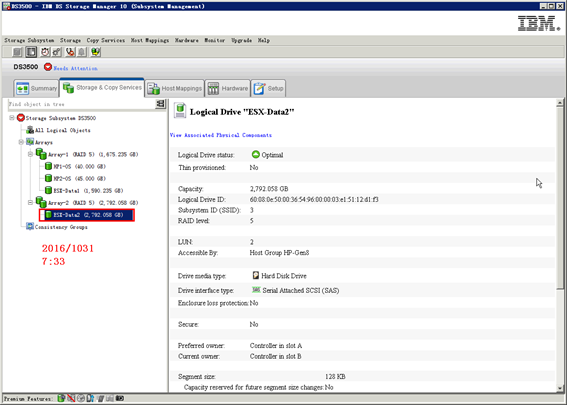Click the Logical Drive ID value
Screen dimensions: 567x405
314,200
